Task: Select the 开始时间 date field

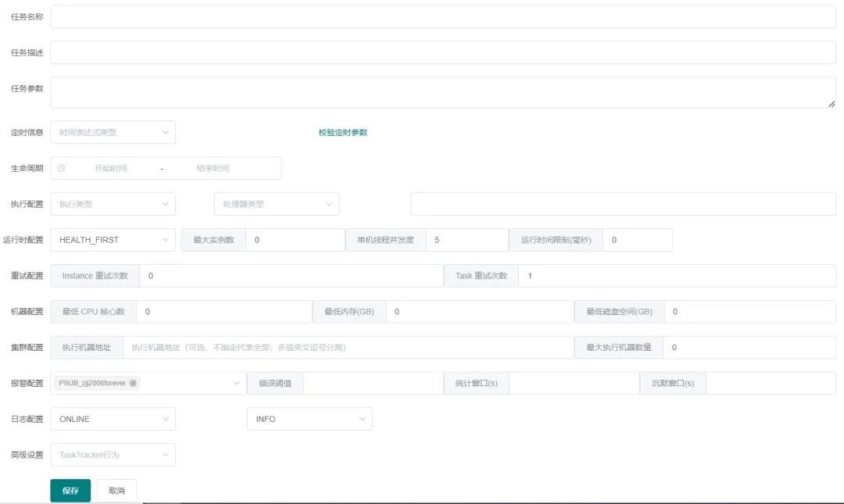Action: pyautogui.click(x=111, y=168)
